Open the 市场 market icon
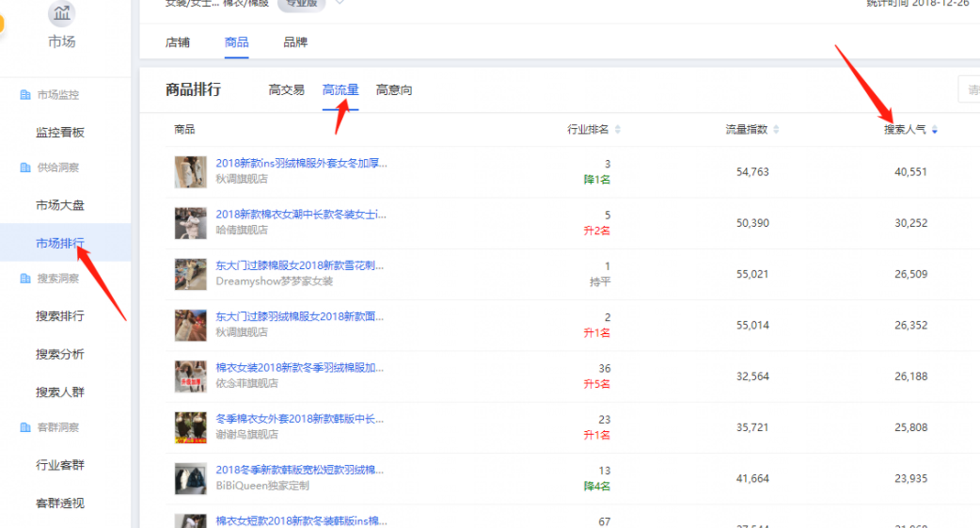The image size is (980, 528). 62,12
